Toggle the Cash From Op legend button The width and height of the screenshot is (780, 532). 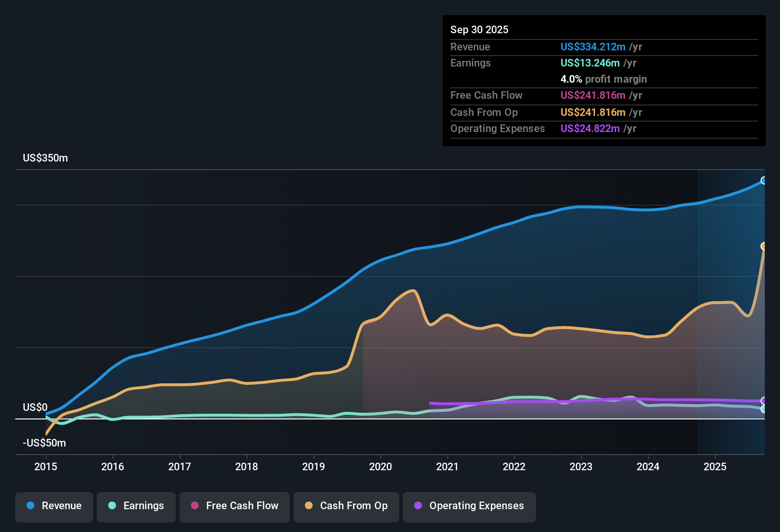[346, 506]
